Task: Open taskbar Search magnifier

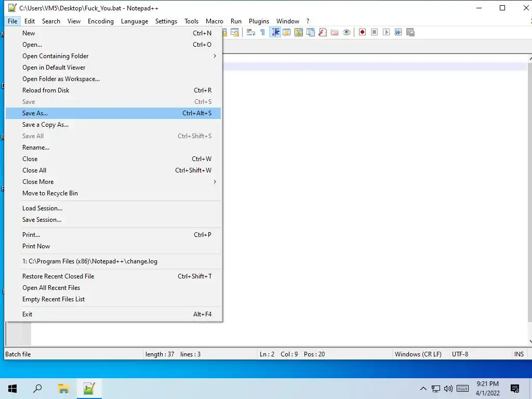Action: 37,389
